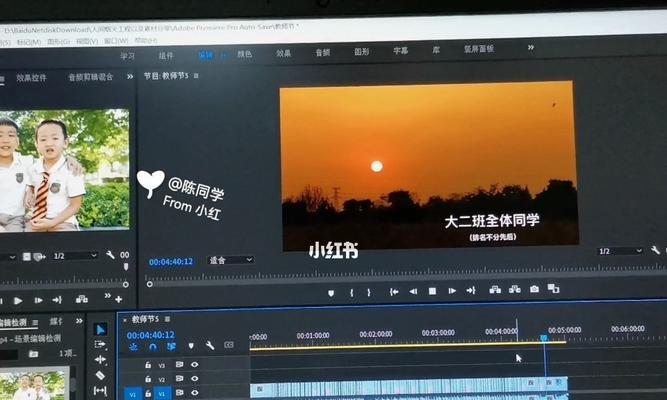667x400 pixels.
Task: Select the Ripple Edit tool
Action: [x=100, y=360]
